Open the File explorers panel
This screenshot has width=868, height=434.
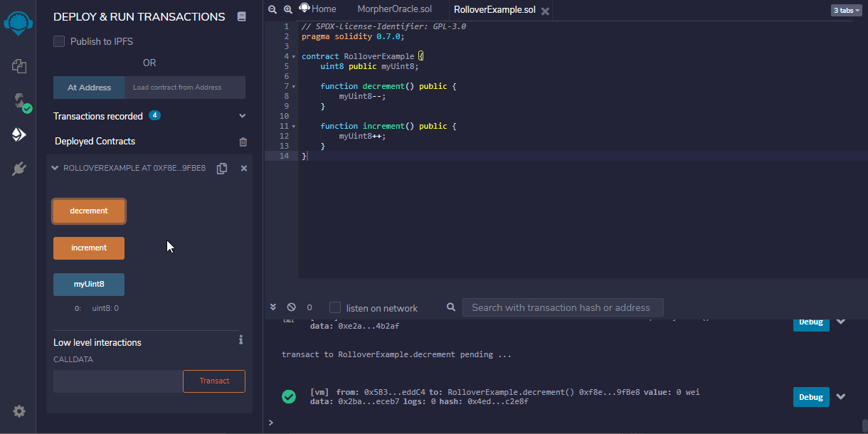tap(19, 66)
